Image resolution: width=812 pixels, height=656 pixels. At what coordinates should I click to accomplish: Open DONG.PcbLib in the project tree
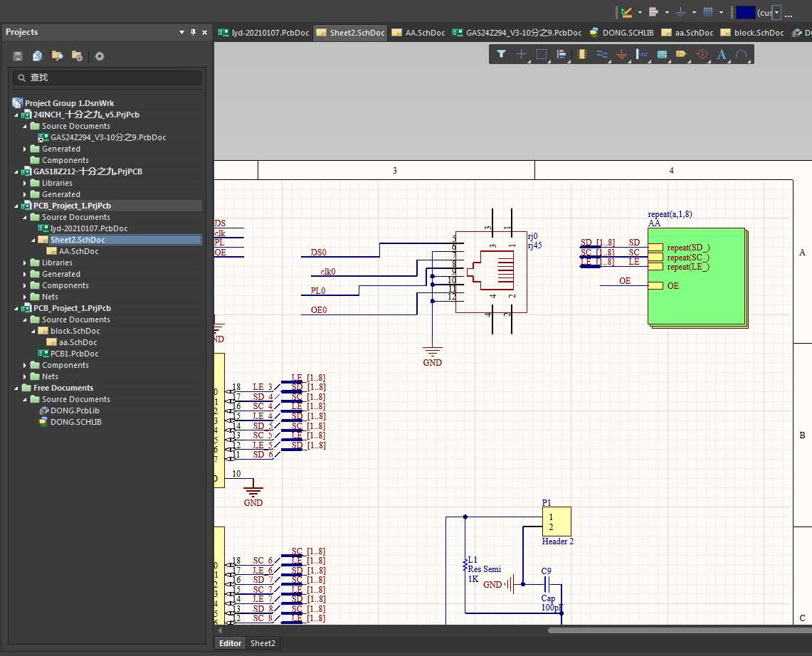pos(75,411)
